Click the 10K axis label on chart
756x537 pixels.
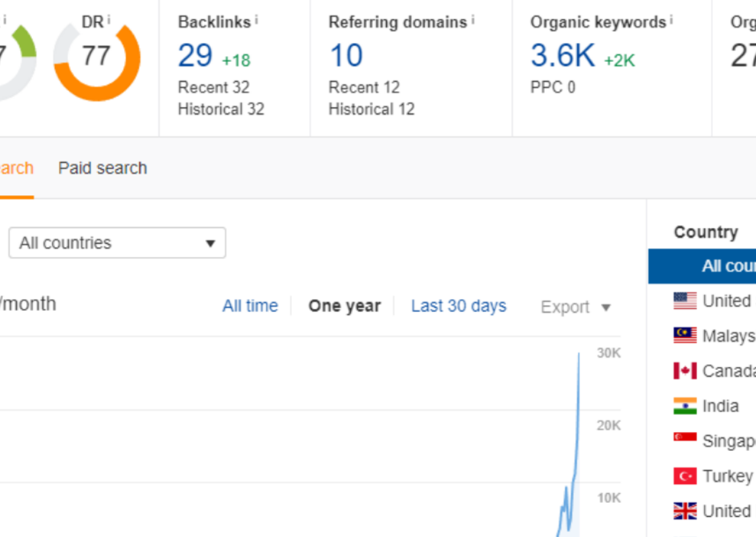pos(609,498)
